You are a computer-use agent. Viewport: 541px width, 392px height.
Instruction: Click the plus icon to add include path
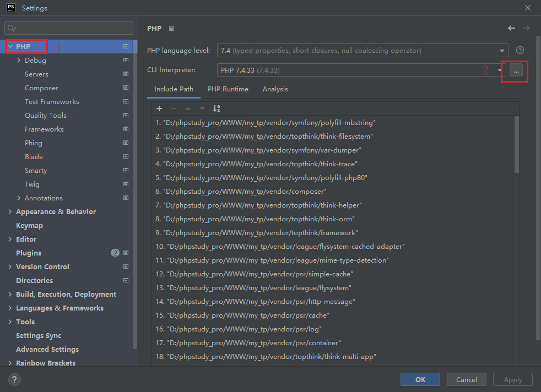159,108
